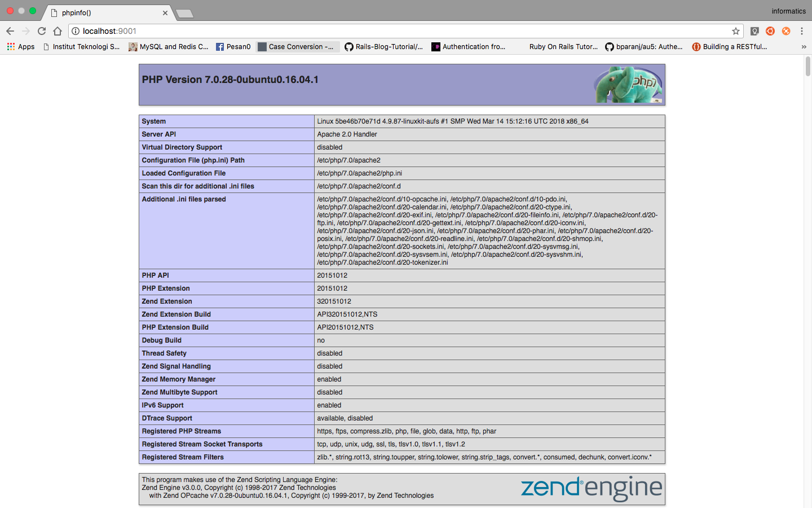Select the Zend Signal Handling label
Screen dimensions: 812x508
[x=176, y=366]
